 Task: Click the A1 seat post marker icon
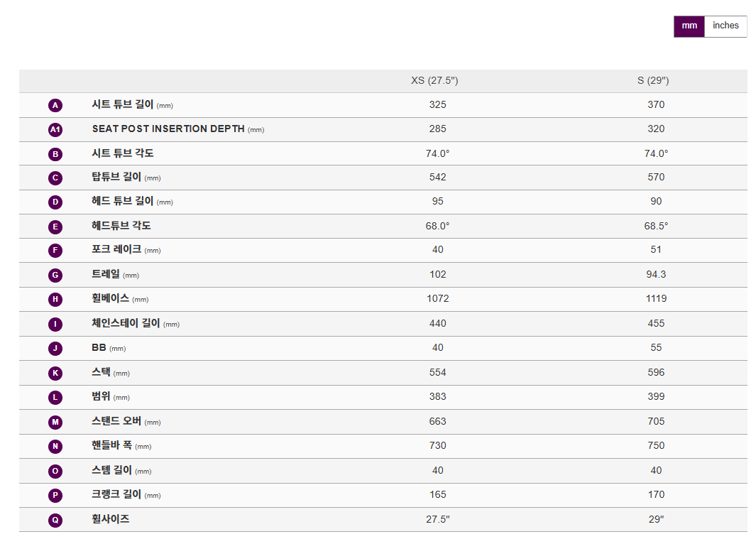tap(55, 129)
